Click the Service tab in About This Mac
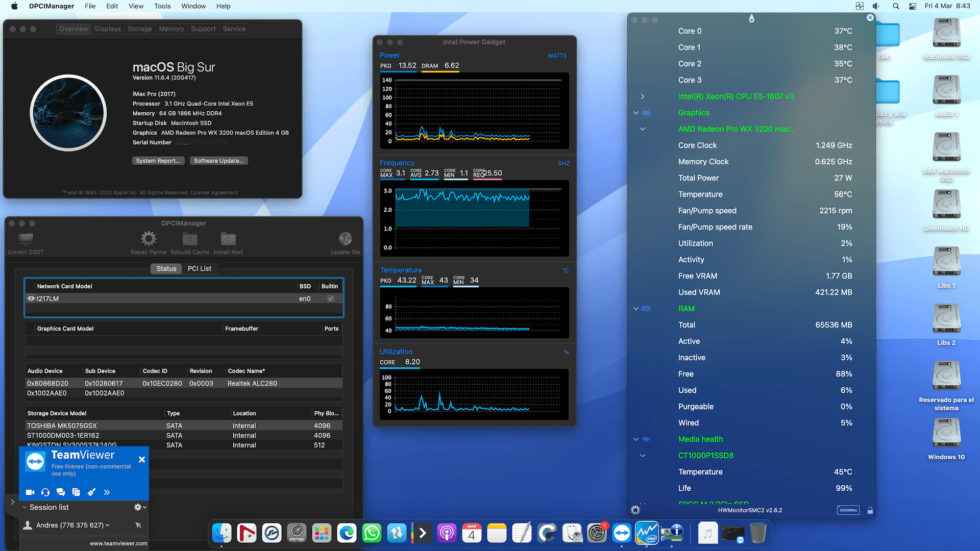Image resolution: width=980 pixels, height=551 pixels. pyautogui.click(x=234, y=29)
